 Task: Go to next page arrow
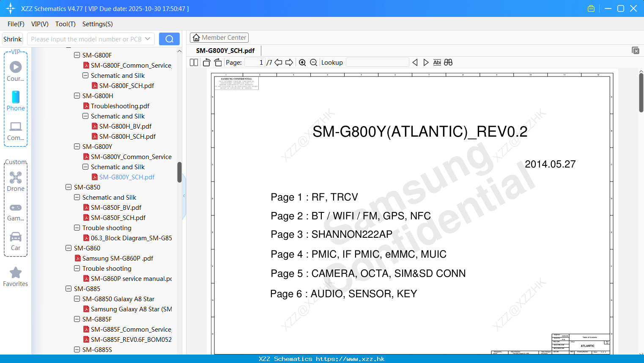289,62
